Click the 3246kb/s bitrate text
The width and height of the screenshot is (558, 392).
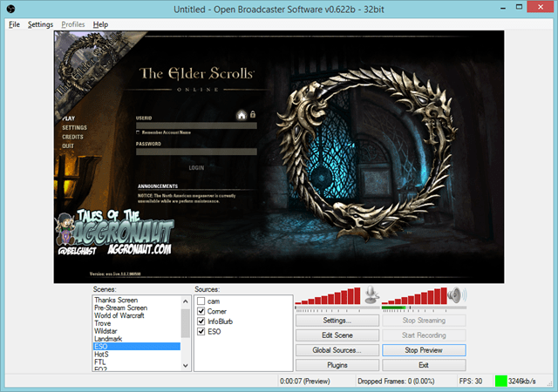(x=521, y=382)
